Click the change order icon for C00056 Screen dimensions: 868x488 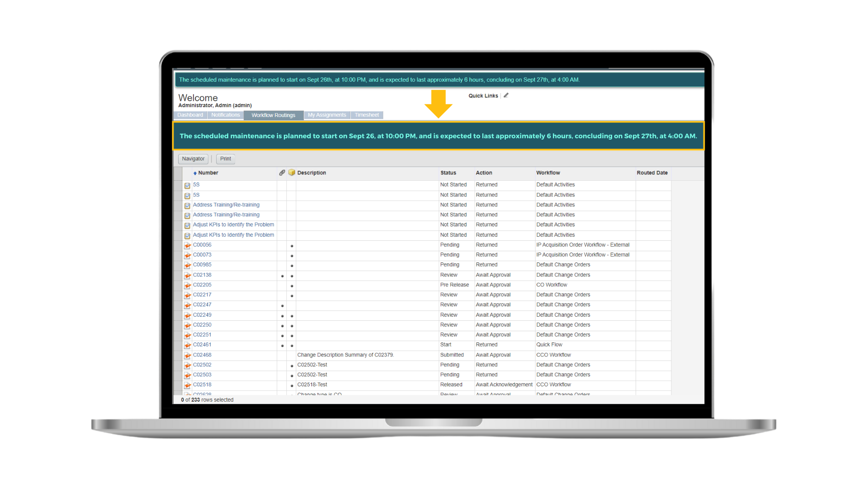[187, 244]
